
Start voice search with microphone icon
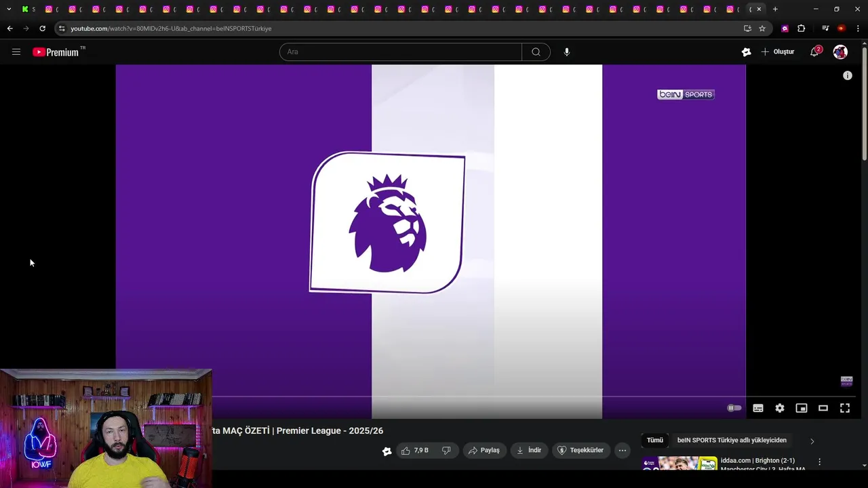[567, 52]
